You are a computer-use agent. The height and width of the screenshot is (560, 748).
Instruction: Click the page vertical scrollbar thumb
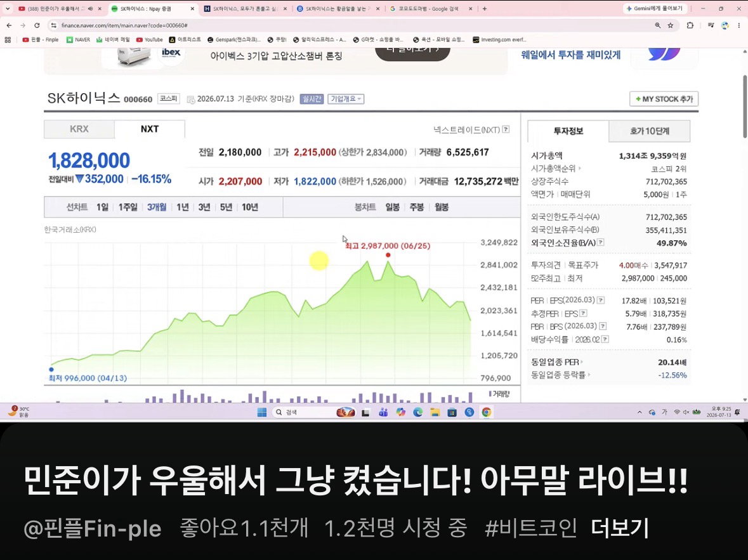pyautogui.click(x=745, y=107)
